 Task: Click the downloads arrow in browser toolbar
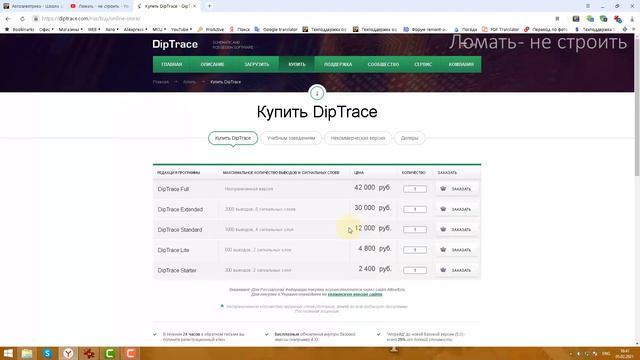pyautogui.click(x=632, y=19)
